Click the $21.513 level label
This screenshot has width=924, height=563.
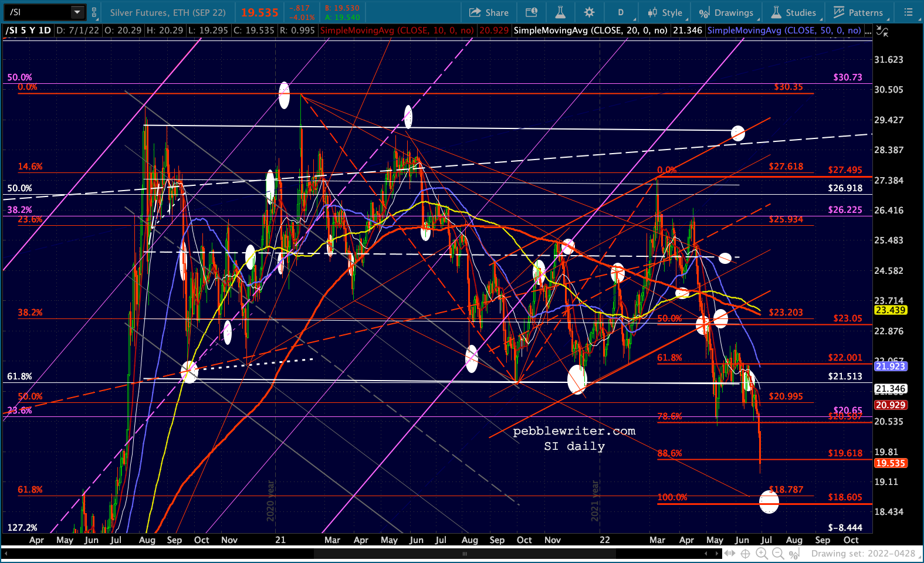845,377
